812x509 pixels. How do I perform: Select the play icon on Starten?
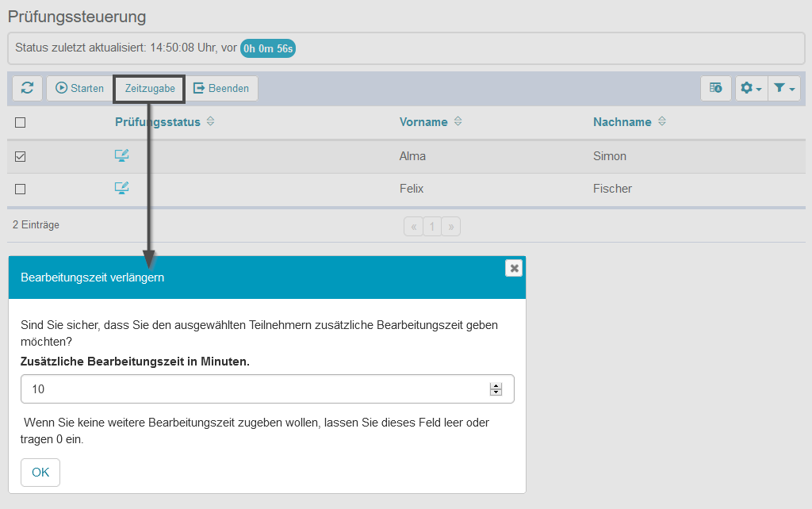[61, 88]
